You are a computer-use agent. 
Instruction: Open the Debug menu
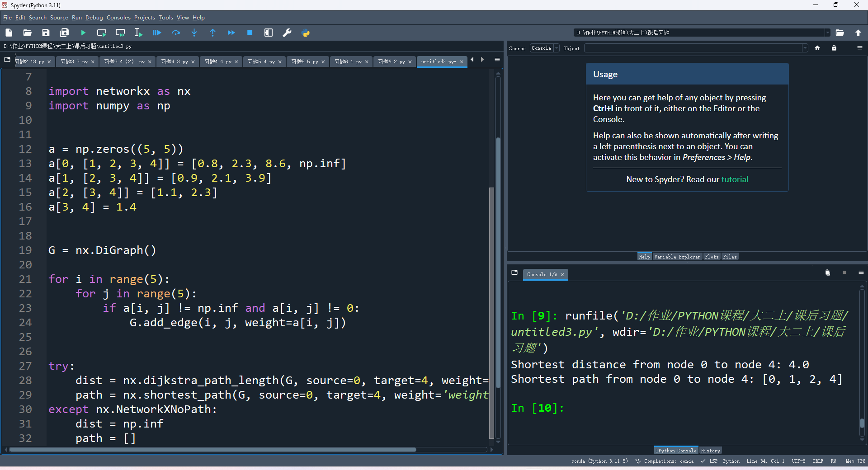[94, 18]
